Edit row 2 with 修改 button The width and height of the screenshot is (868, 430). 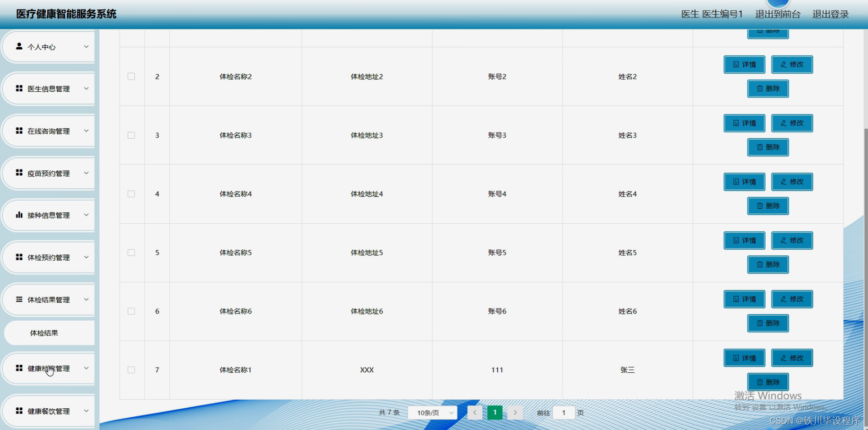pos(792,64)
